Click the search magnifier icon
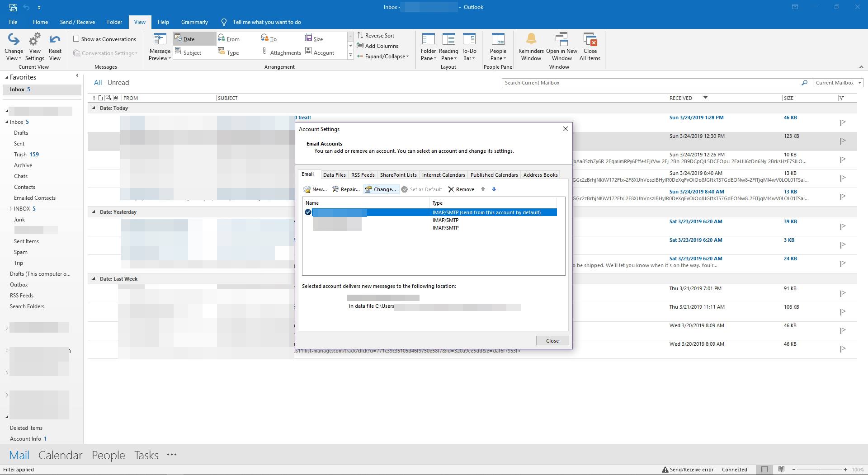868x475 pixels. (x=804, y=83)
